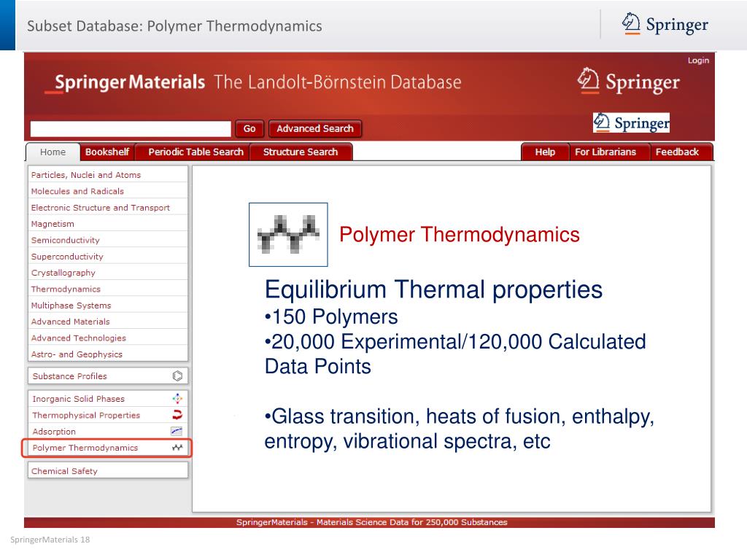Open the Inorganic Solid Phases link
The width and height of the screenshot is (747, 560).
[78, 399]
